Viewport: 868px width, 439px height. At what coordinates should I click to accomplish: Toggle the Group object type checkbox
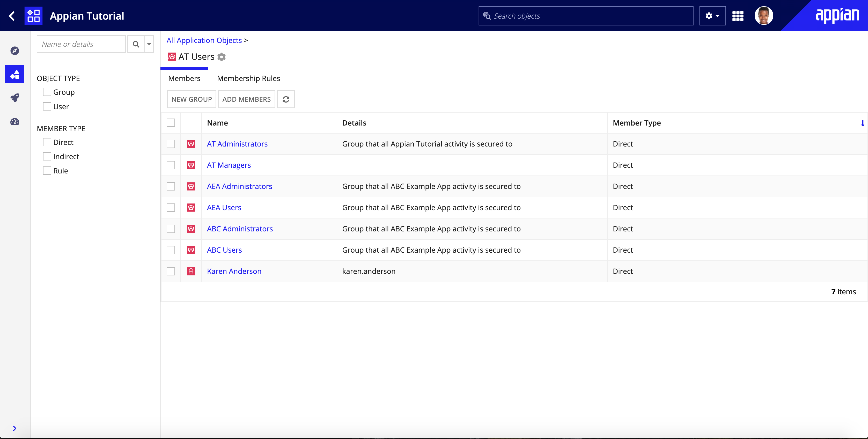click(x=46, y=92)
